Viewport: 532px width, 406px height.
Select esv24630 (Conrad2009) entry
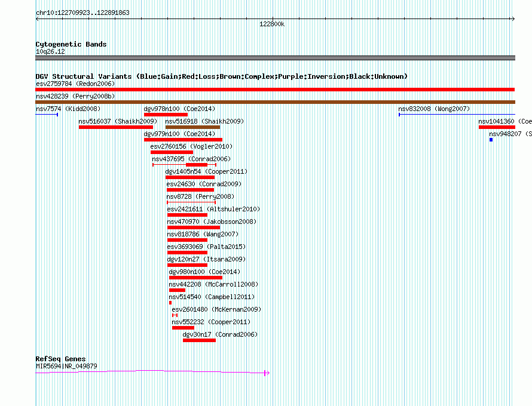click(190, 190)
